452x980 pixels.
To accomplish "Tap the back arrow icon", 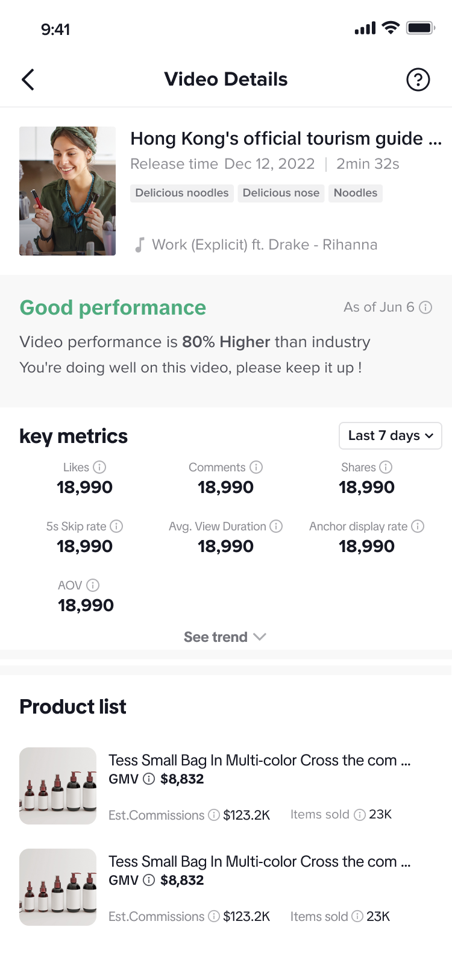I will click(x=28, y=80).
